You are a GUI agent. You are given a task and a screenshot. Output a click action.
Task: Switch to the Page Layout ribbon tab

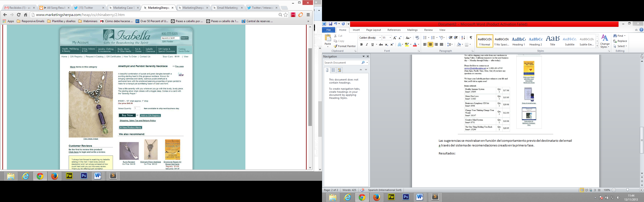pos(373,30)
